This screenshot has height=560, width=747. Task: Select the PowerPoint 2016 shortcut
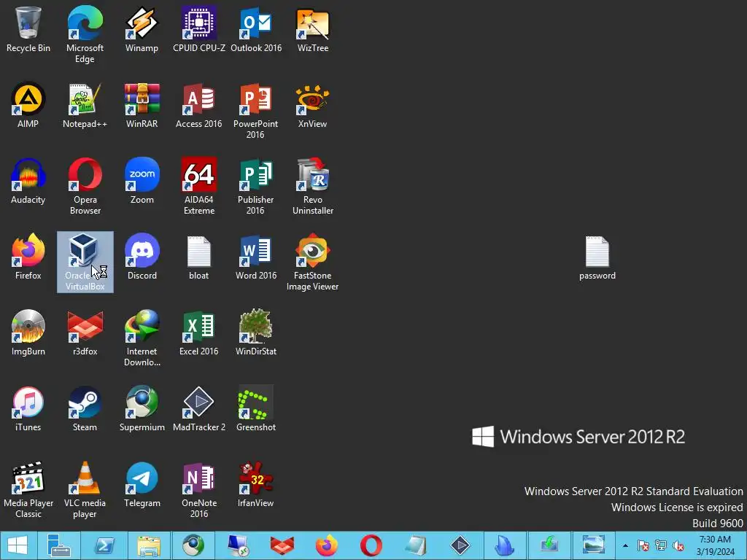coord(256,111)
